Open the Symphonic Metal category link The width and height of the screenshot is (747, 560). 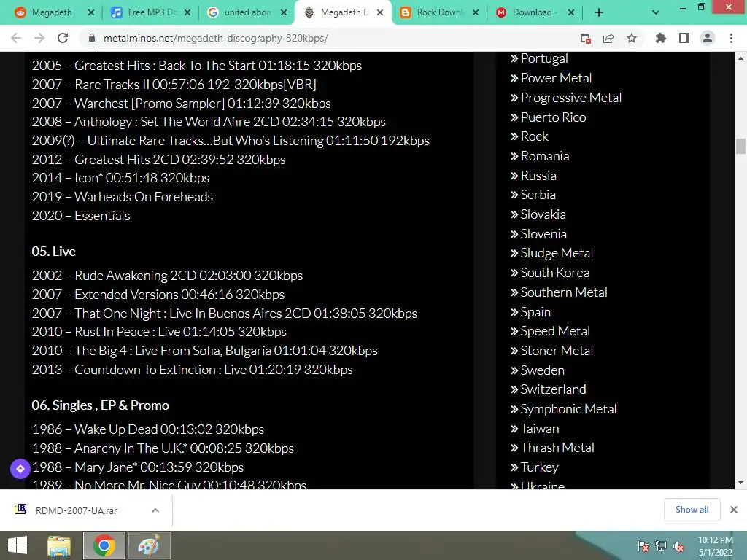[568, 409]
